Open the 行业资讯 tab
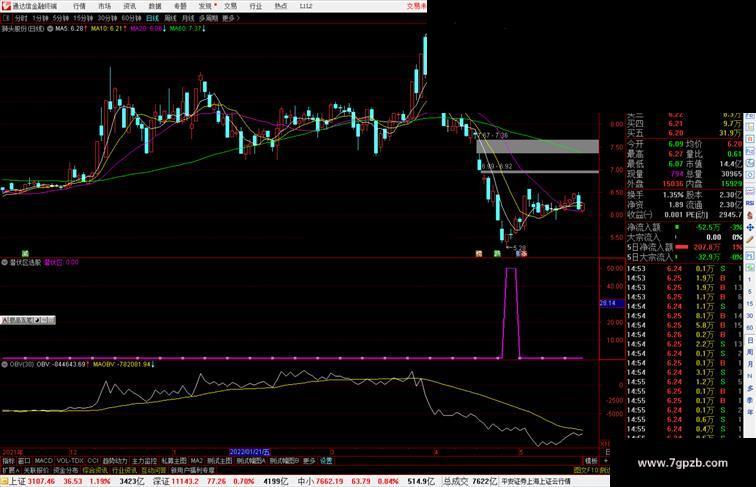This screenshot has height=487, width=756. tap(124, 470)
